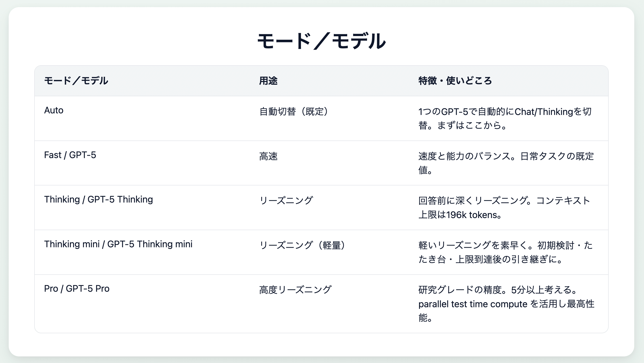Click the 特徴・使いどころ column header

(455, 81)
